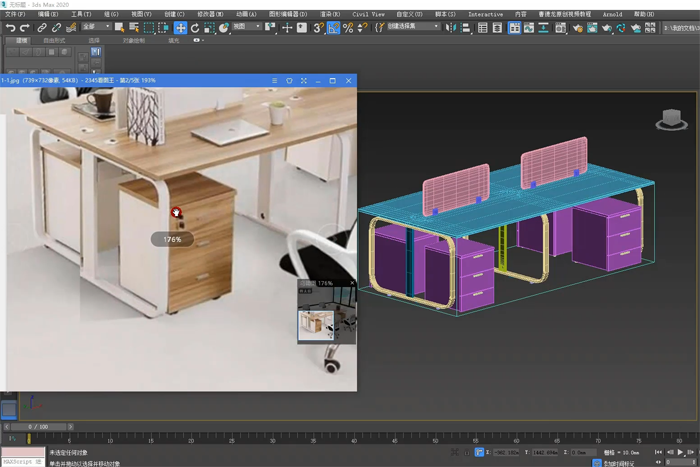
Task: Click the timeline at frame 50
Action: (435, 438)
